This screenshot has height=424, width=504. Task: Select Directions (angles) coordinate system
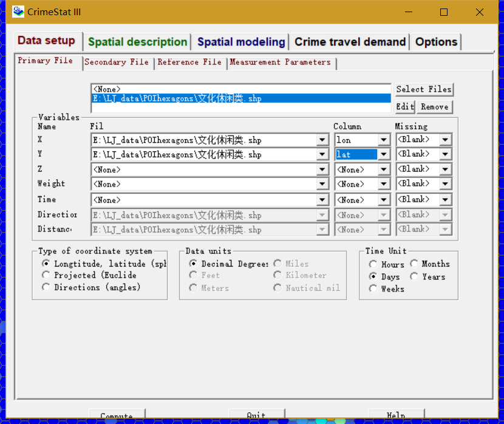tap(46, 287)
